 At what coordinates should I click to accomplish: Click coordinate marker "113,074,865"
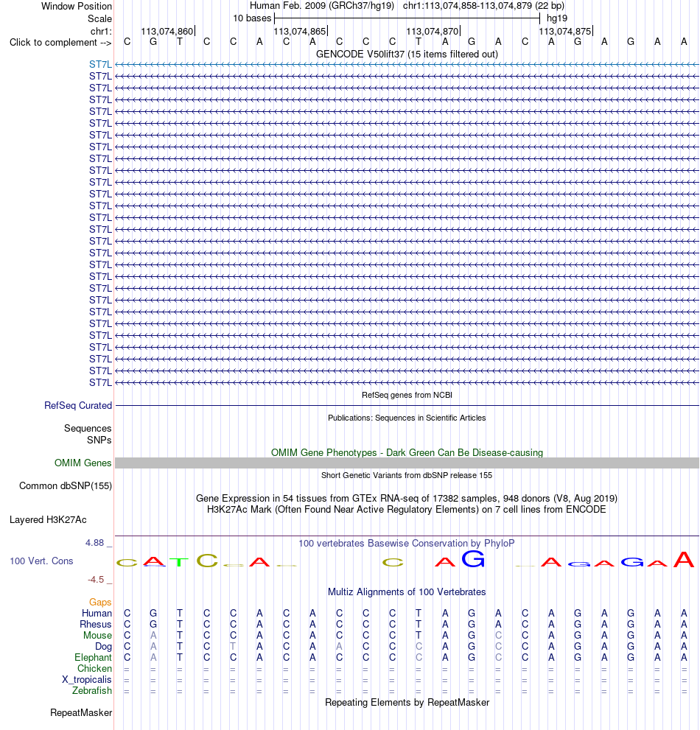coord(299,31)
